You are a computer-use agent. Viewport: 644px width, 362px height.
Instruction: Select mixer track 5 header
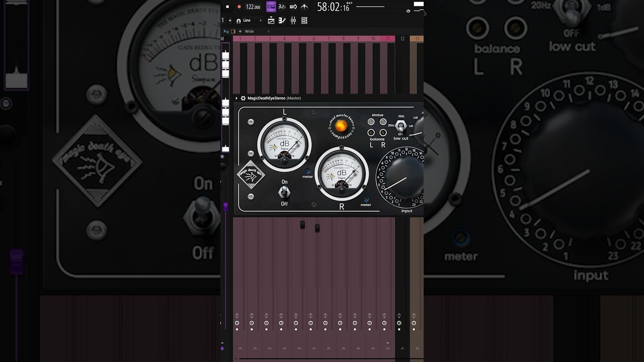[x=299, y=39]
